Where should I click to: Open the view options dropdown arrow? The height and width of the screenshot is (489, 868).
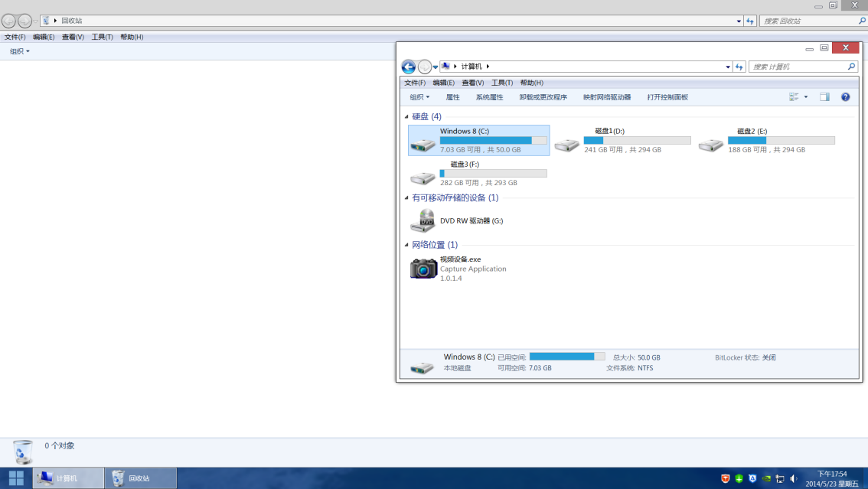point(806,96)
